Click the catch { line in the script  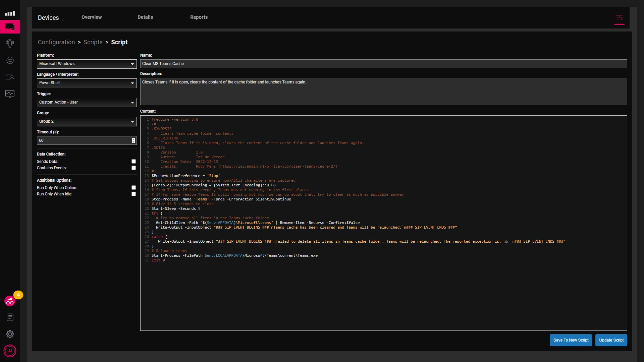[159, 237]
